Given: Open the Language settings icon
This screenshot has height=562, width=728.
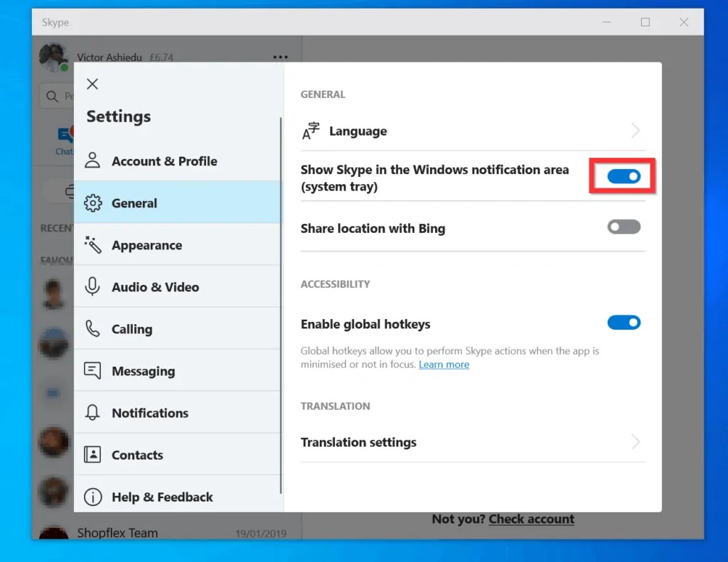Looking at the screenshot, I should (311, 131).
